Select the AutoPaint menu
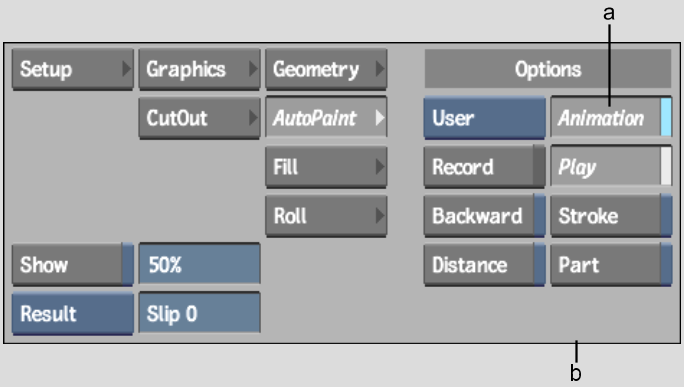 (x=326, y=118)
